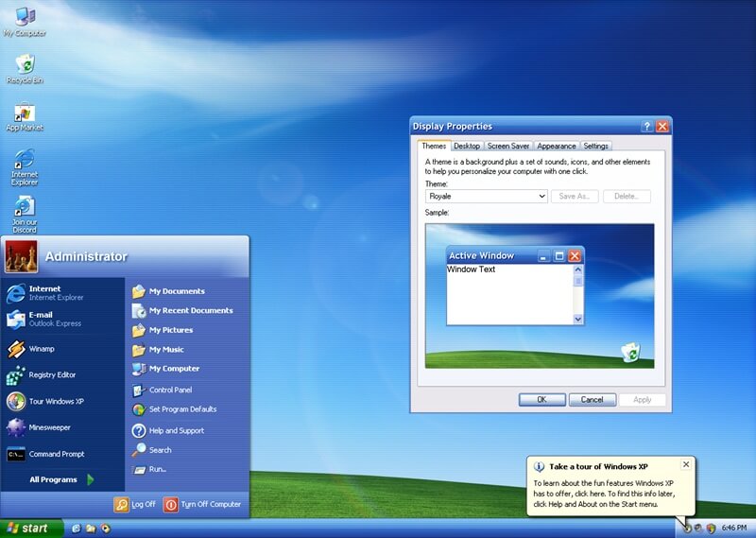Open the Run dialog entry
The image size is (756, 538).
[x=187, y=469]
